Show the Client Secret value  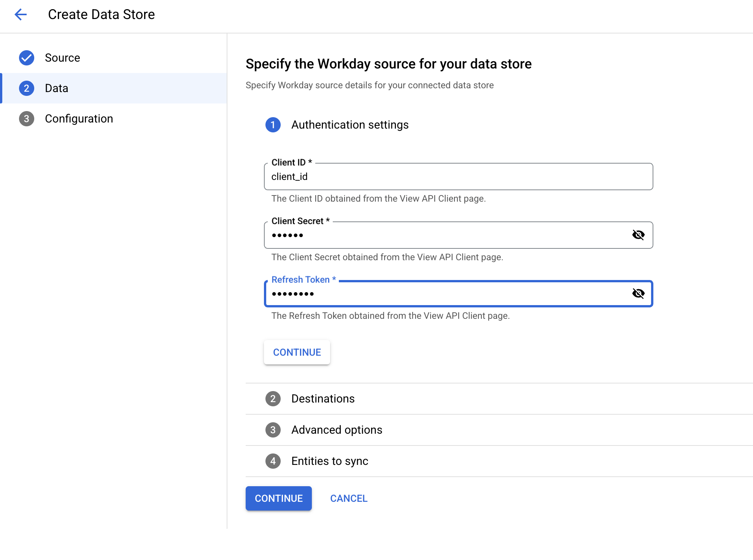pos(638,235)
